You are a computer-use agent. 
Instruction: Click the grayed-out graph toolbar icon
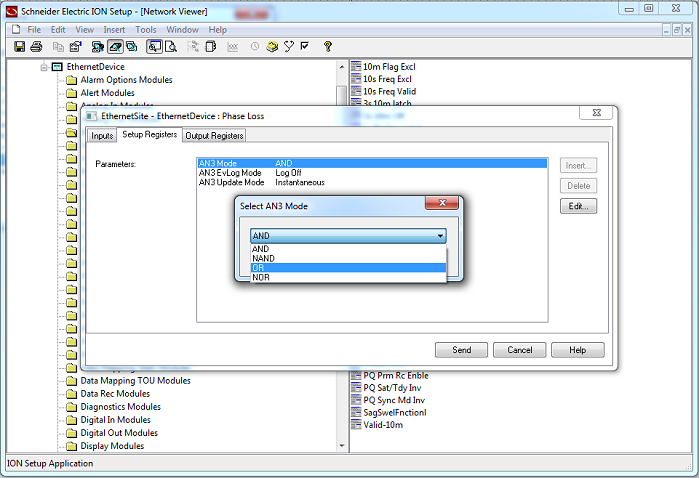click(x=233, y=46)
